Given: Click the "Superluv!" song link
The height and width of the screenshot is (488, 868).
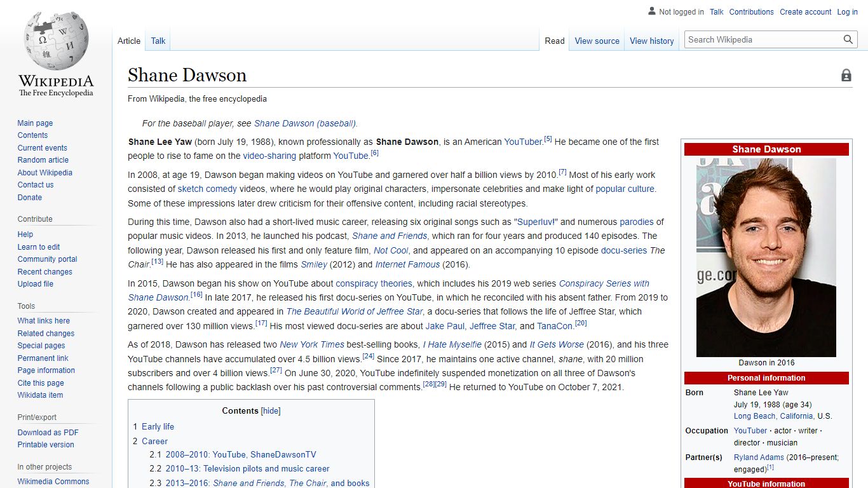Looking at the screenshot, I should point(535,222).
